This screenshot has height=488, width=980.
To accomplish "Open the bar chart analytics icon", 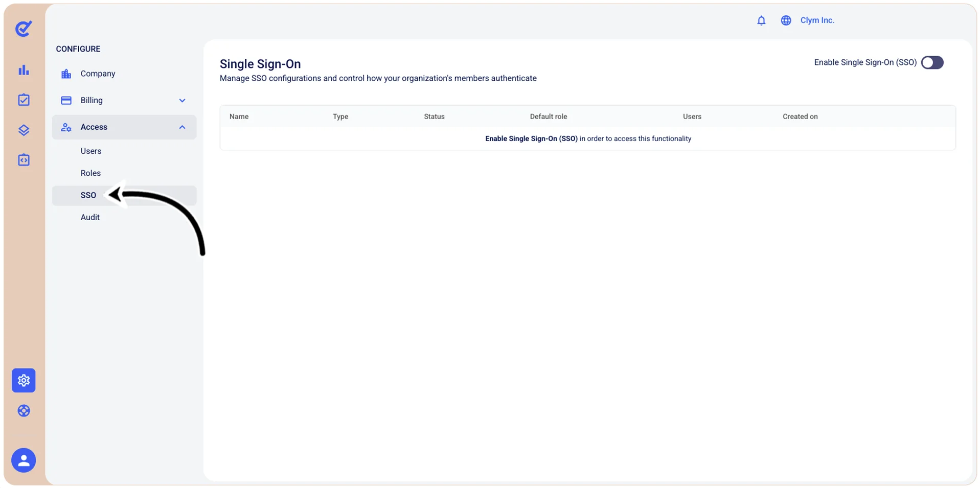I will [x=24, y=70].
